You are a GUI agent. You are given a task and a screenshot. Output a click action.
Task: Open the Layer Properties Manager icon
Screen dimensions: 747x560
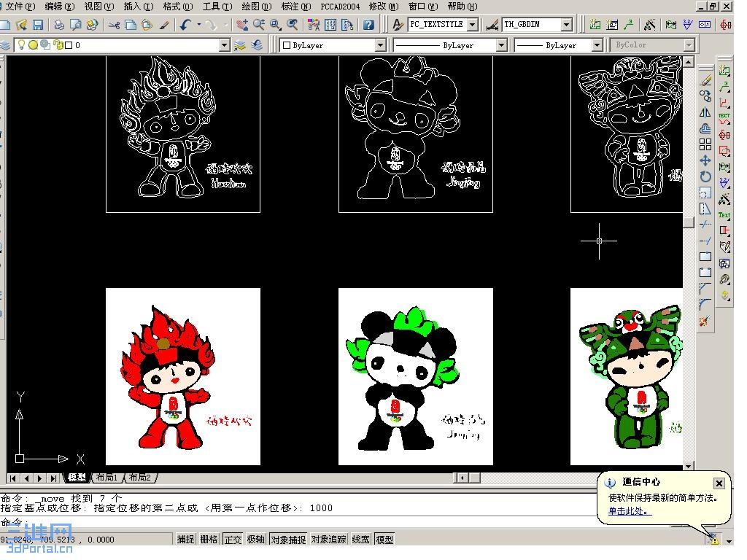click(x=5, y=45)
